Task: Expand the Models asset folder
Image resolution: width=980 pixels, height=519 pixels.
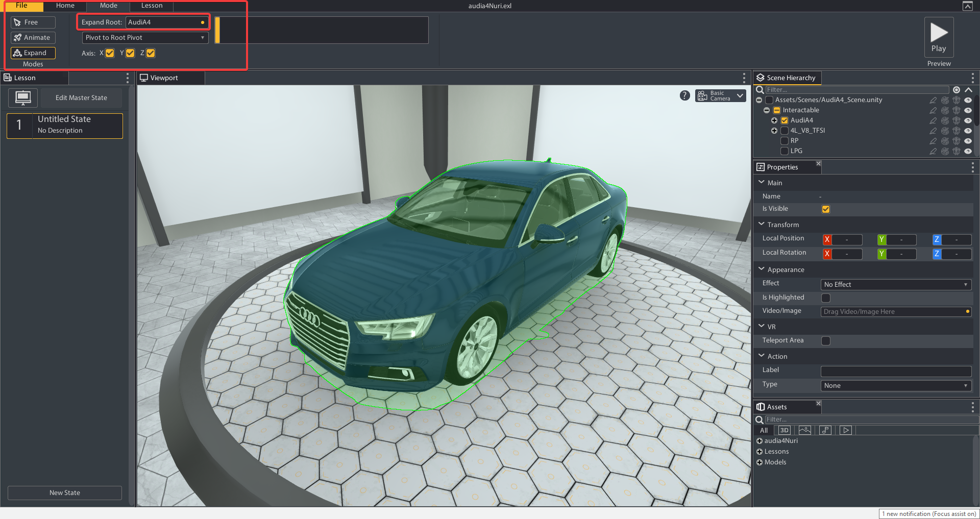Action: pos(759,462)
